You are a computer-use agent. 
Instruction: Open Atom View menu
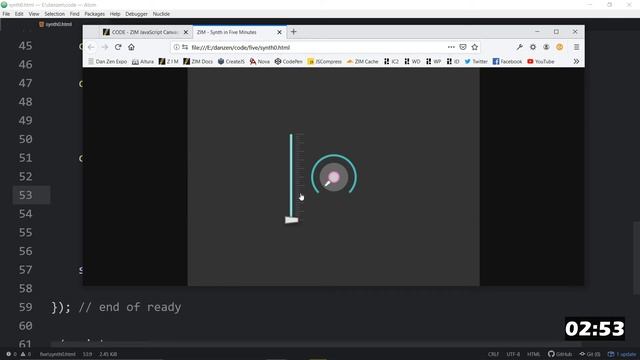[34, 14]
